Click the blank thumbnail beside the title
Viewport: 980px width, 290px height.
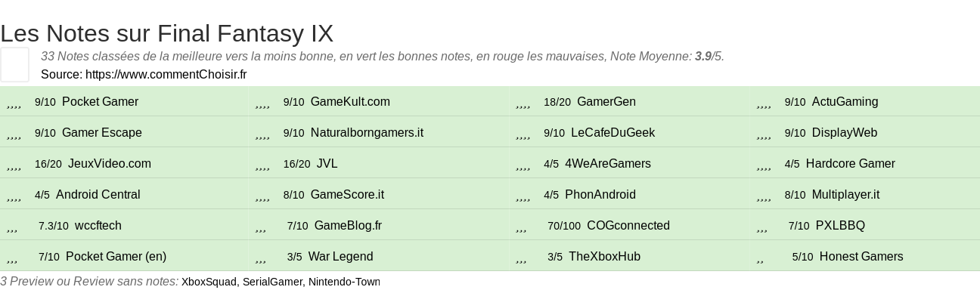pos(14,64)
